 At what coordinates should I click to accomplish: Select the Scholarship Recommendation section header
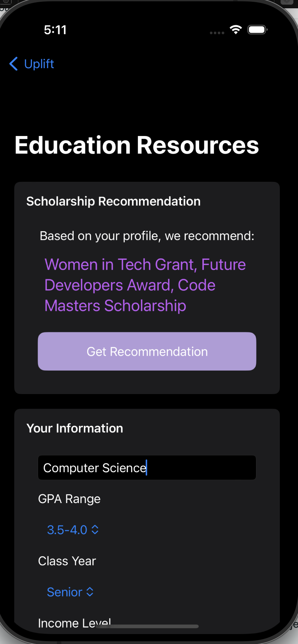click(113, 201)
